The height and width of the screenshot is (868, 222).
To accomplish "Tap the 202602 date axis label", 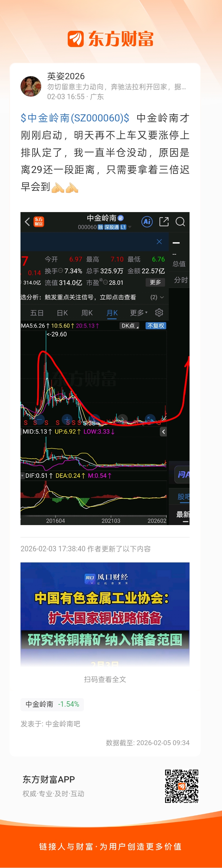I will point(157,521).
